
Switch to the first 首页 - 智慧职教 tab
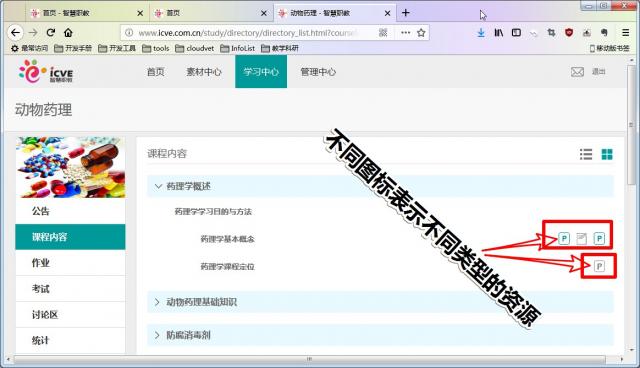click(x=87, y=13)
